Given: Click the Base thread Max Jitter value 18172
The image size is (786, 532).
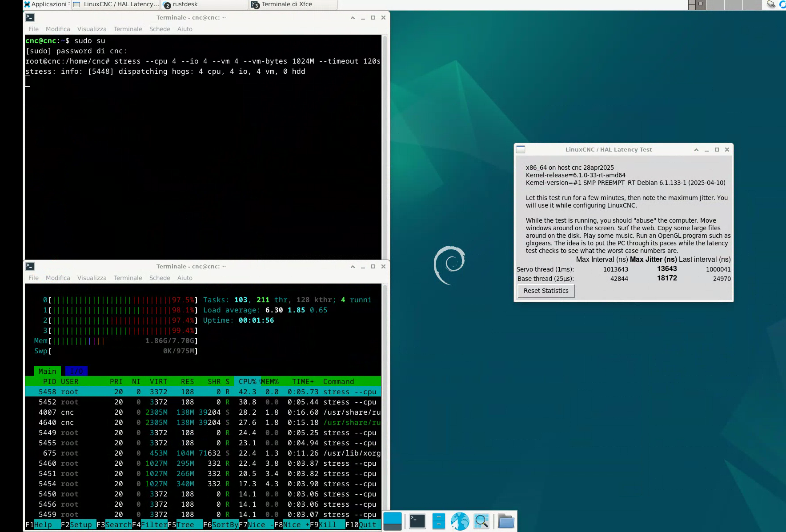Looking at the screenshot, I should tap(667, 278).
